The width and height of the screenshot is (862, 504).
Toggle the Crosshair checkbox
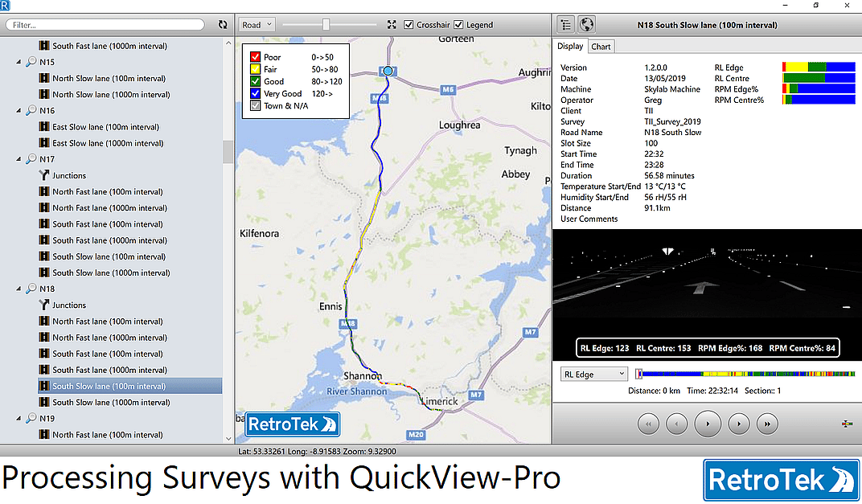(408, 25)
